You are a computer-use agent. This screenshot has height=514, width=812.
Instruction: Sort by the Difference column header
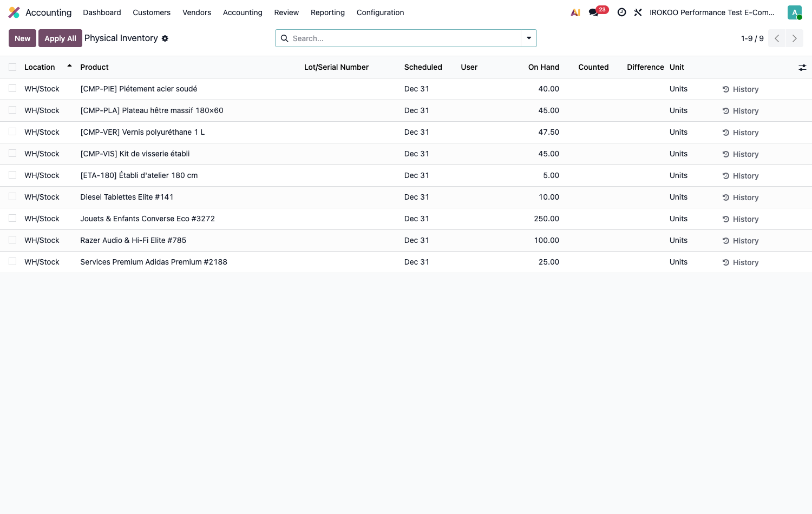[x=645, y=67]
